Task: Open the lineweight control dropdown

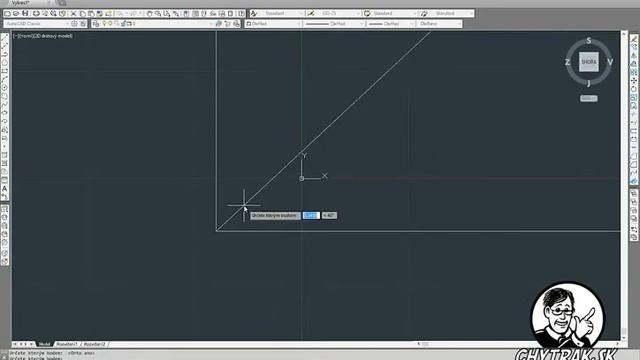Action: 391,24
